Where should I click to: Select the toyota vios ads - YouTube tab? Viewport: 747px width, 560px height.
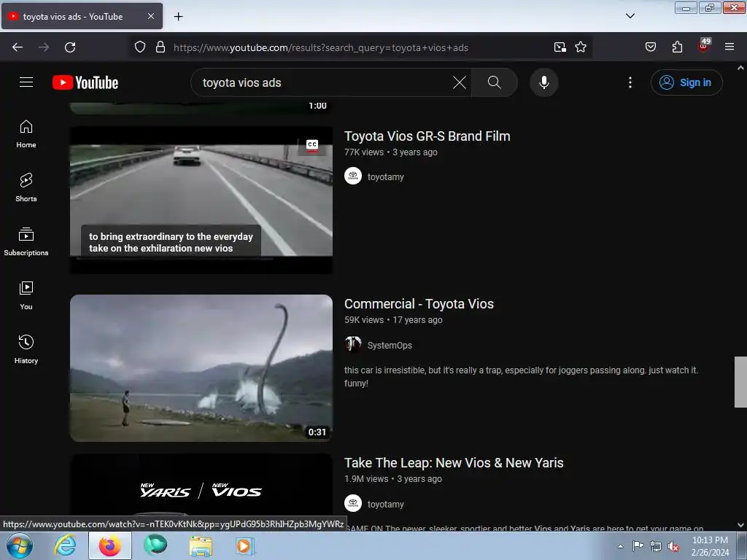[82, 16]
